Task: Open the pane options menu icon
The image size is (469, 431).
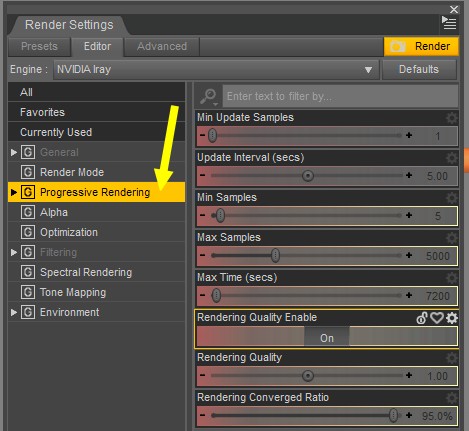Action: [x=449, y=23]
